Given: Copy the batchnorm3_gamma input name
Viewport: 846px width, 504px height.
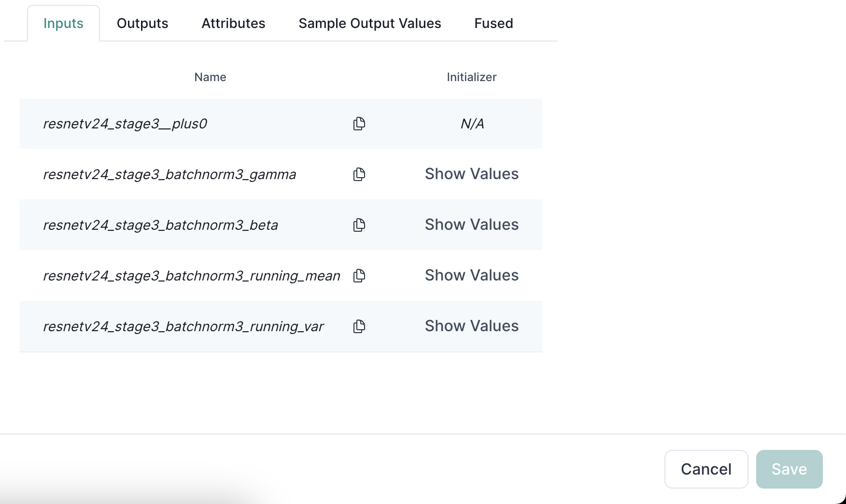Looking at the screenshot, I should 359,174.
